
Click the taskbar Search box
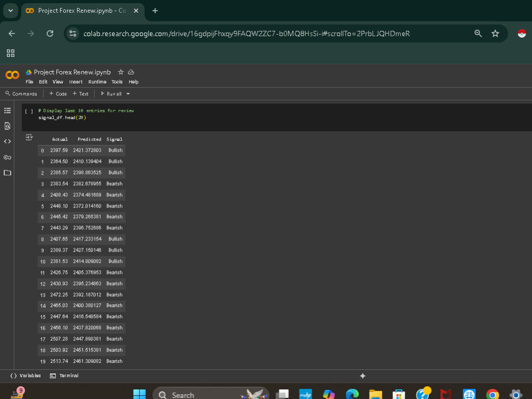pyautogui.click(x=211, y=395)
